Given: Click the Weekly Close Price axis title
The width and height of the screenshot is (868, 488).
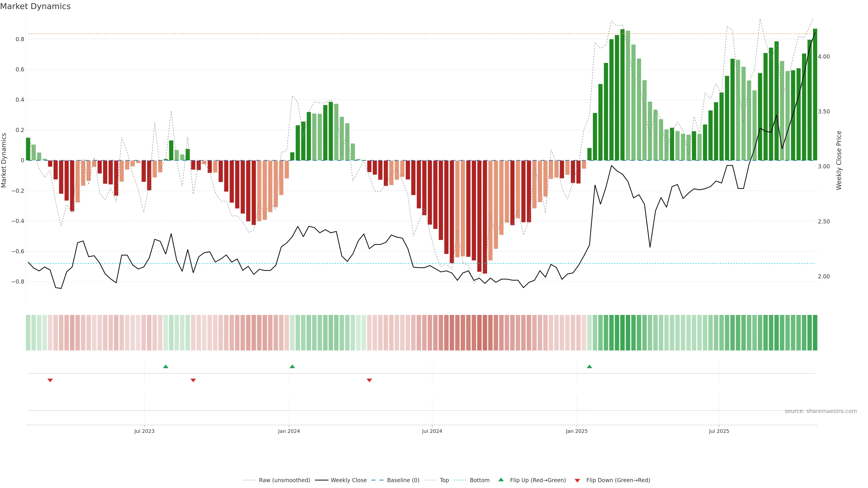Looking at the screenshot, I should 839,160.
